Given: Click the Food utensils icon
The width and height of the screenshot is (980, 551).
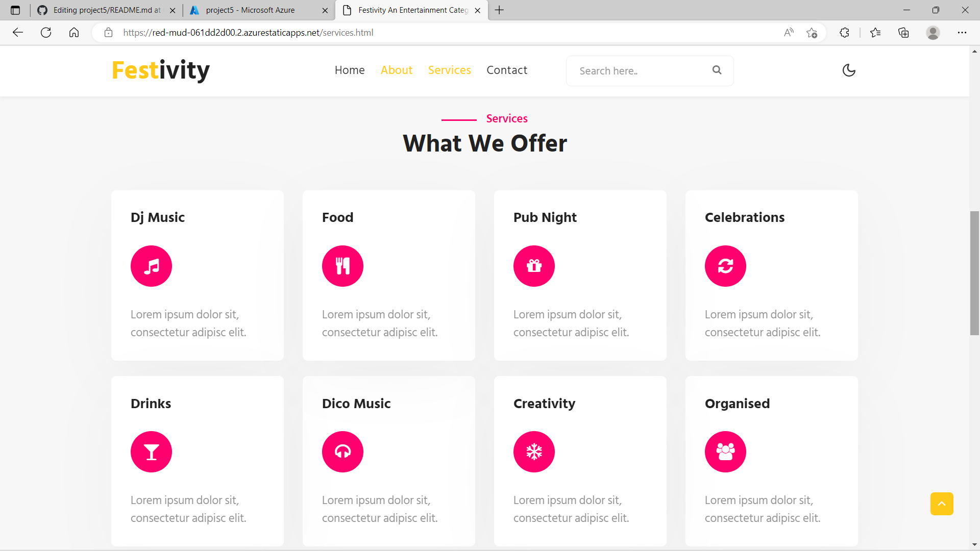Looking at the screenshot, I should (x=342, y=266).
